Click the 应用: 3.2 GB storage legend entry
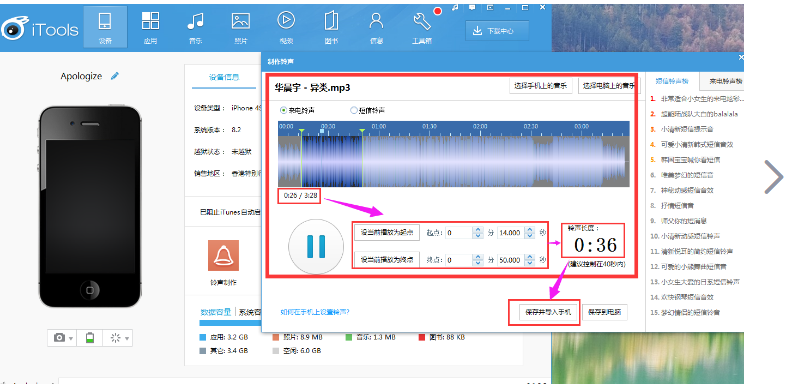 (224, 337)
